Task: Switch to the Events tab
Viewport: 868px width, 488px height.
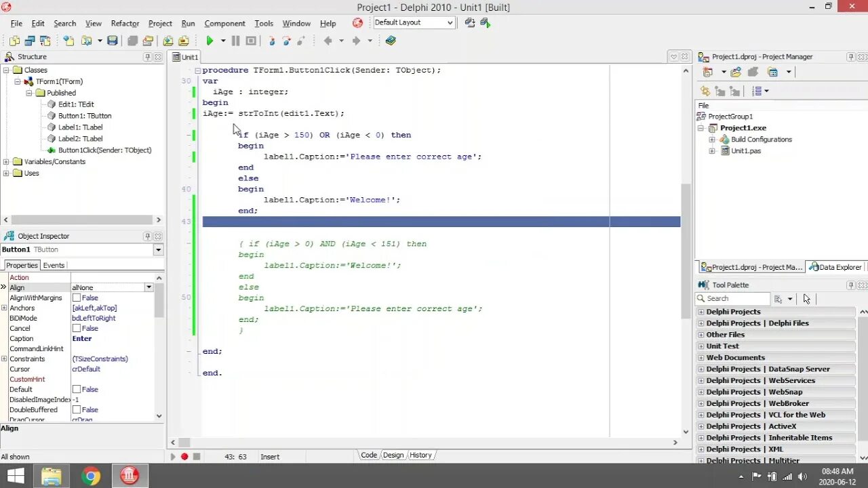Action: (54, 265)
